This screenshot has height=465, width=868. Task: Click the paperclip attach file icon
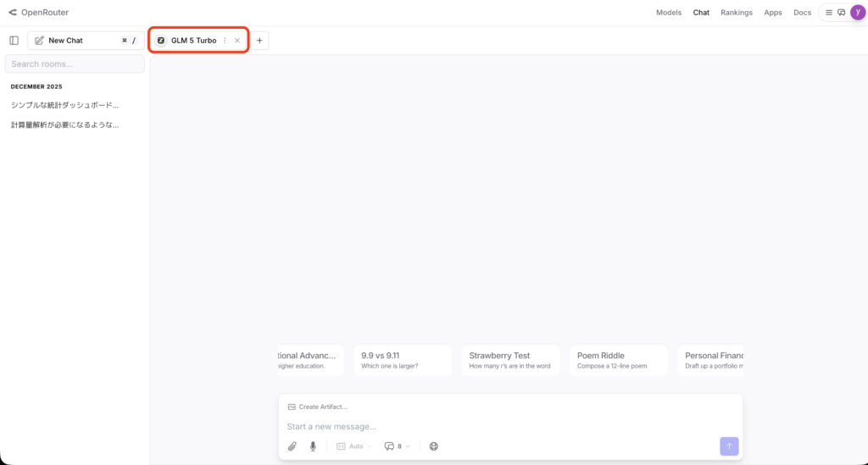[x=292, y=446]
